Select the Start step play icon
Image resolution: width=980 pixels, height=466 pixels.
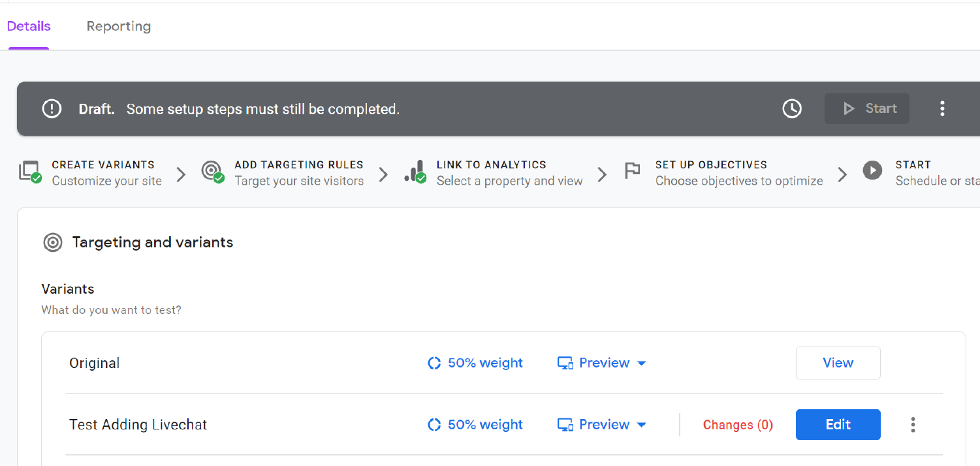pos(872,170)
